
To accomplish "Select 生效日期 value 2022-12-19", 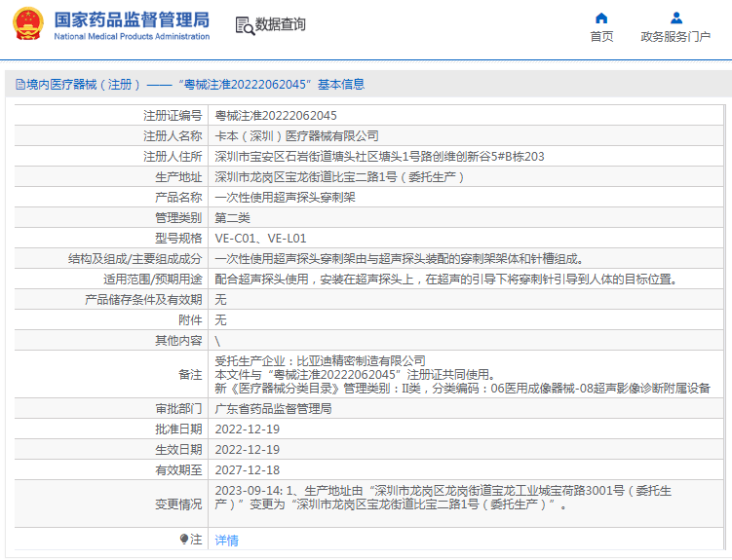I will click(x=248, y=450).
